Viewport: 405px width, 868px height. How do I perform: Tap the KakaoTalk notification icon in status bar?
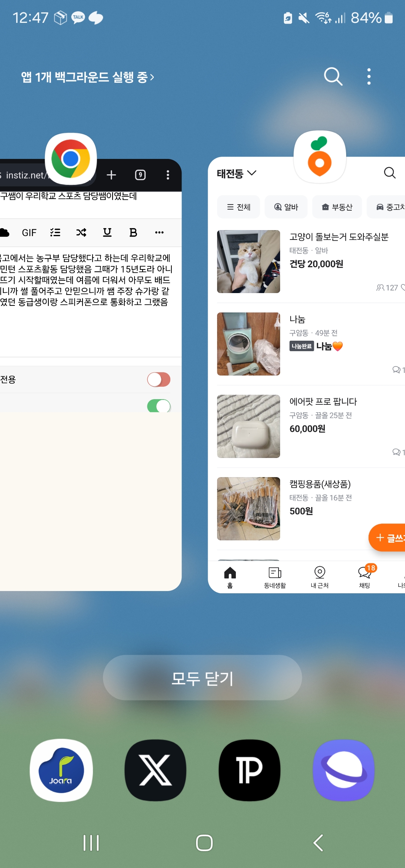[78, 18]
